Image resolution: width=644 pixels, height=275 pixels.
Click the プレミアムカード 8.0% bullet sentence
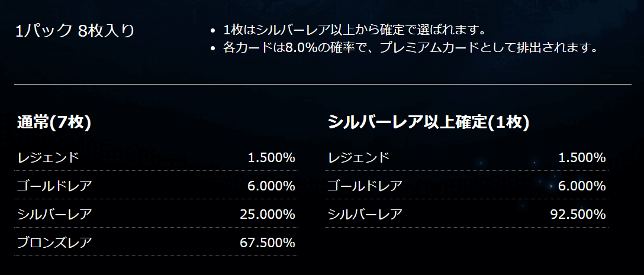point(410,47)
